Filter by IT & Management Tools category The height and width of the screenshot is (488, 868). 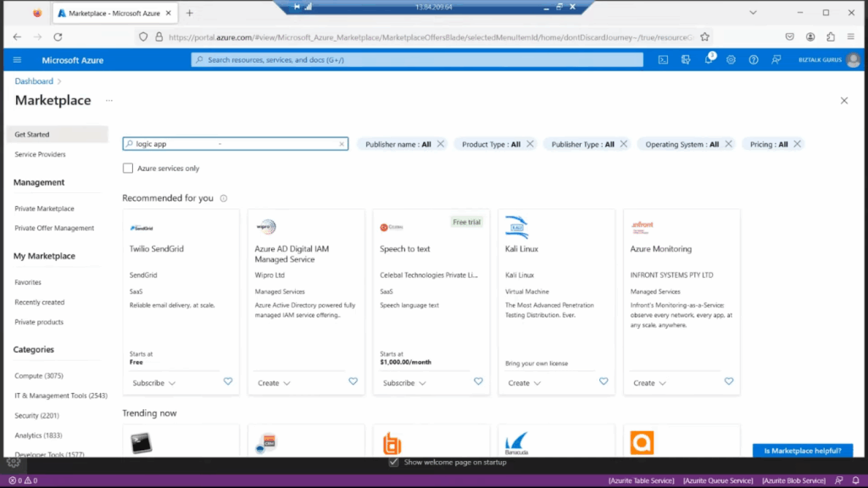click(61, 396)
